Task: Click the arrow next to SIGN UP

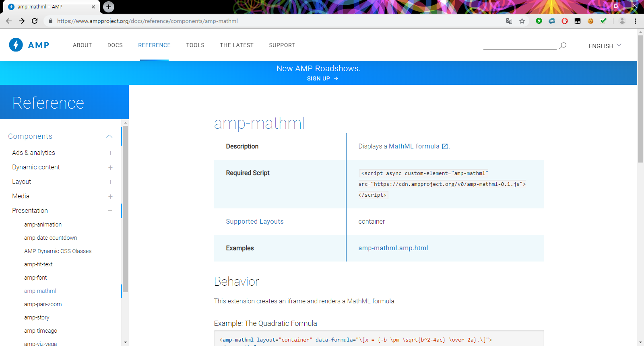Action: [x=336, y=78]
